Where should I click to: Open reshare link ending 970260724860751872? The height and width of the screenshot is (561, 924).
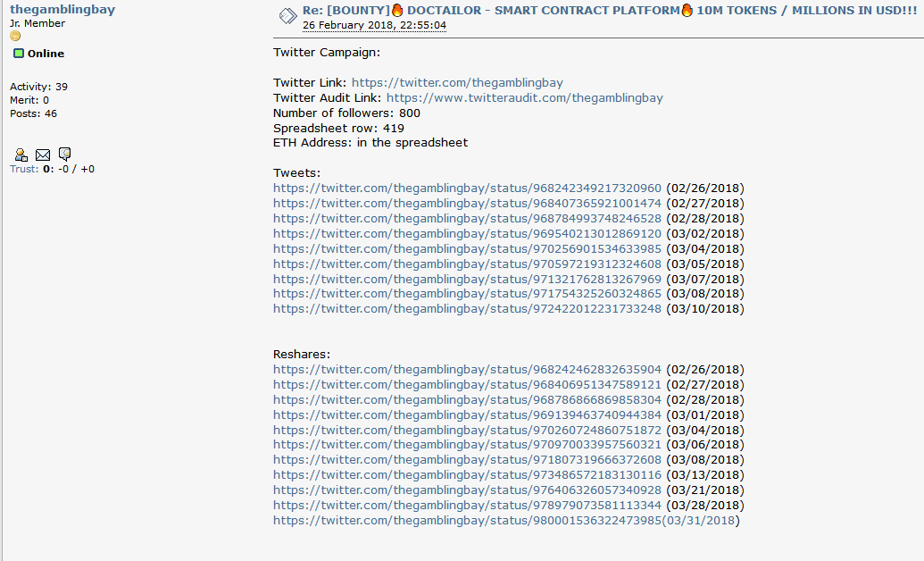pos(467,430)
